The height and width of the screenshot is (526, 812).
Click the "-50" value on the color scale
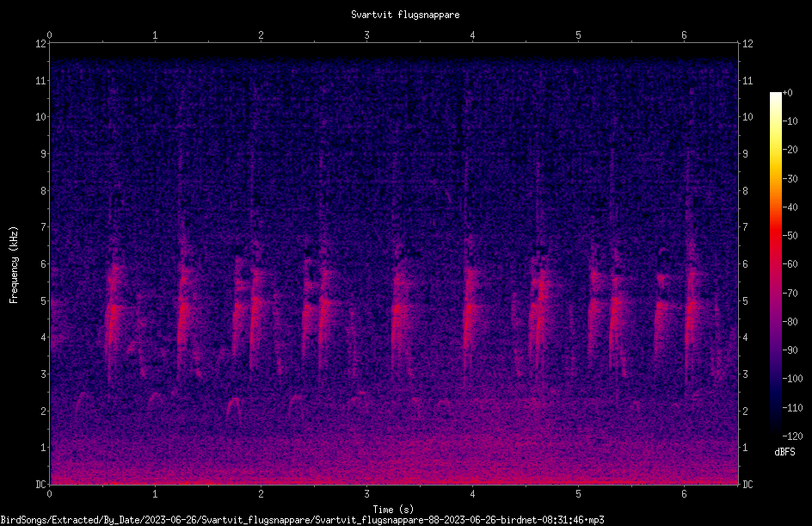[790, 236]
